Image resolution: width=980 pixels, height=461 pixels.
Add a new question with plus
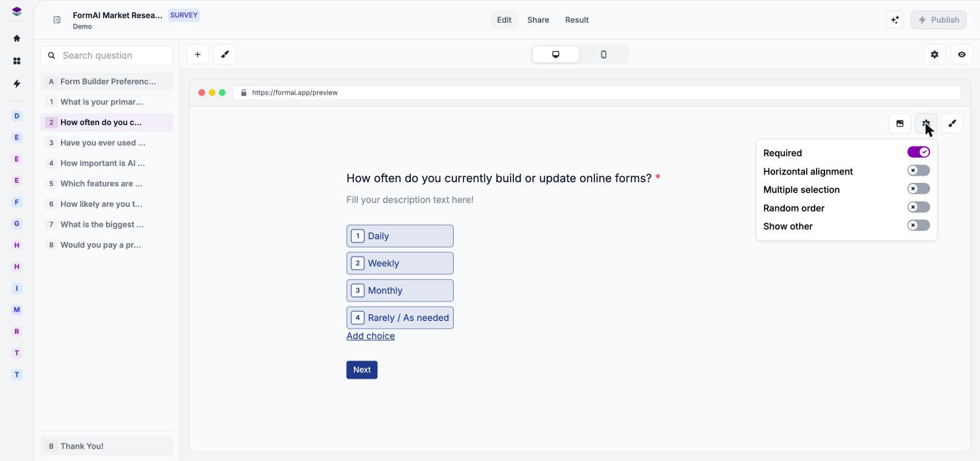click(198, 54)
